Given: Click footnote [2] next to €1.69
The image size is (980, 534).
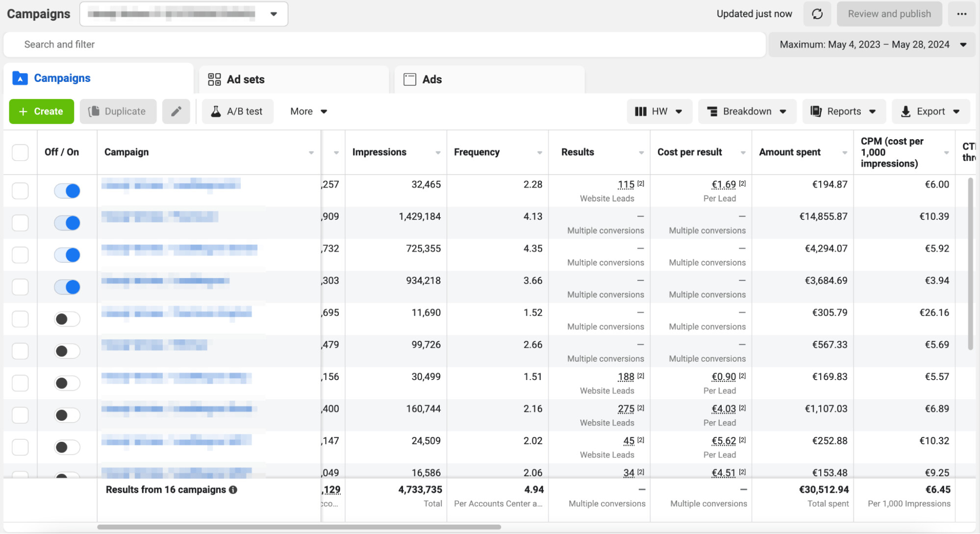Looking at the screenshot, I should point(742,183).
